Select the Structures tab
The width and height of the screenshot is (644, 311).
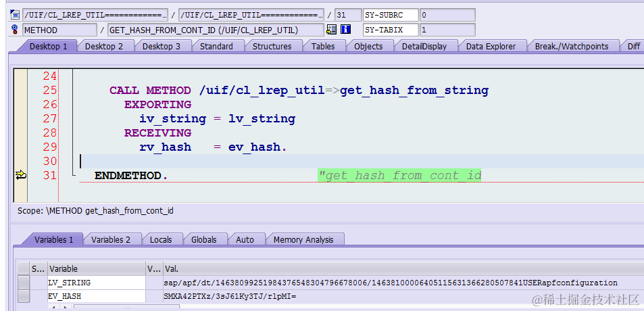tap(272, 47)
